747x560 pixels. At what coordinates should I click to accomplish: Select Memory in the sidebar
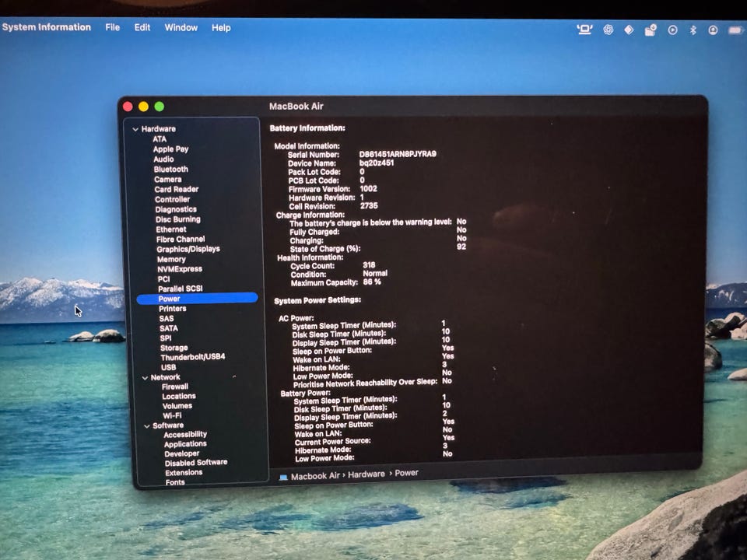point(171,260)
